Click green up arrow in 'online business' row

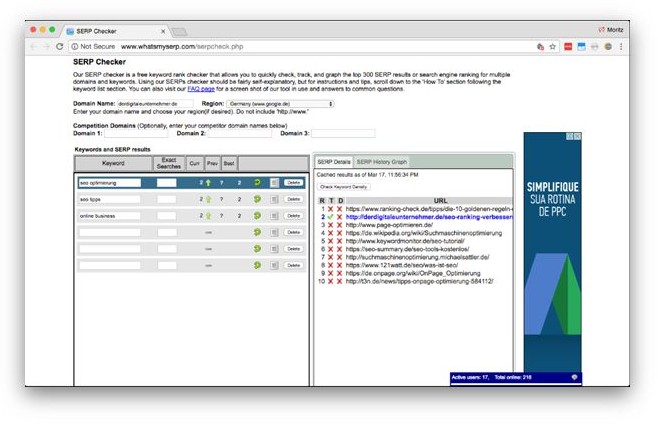[x=208, y=216]
